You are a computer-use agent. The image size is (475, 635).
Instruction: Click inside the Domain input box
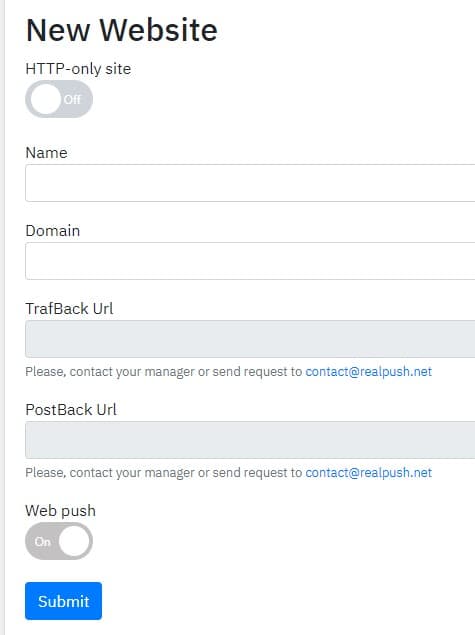click(x=250, y=261)
